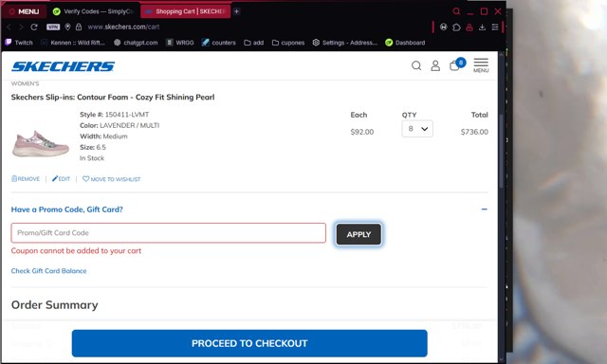This screenshot has width=607, height=364.
Task: Go back with the browser back arrow
Action: click(9, 27)
